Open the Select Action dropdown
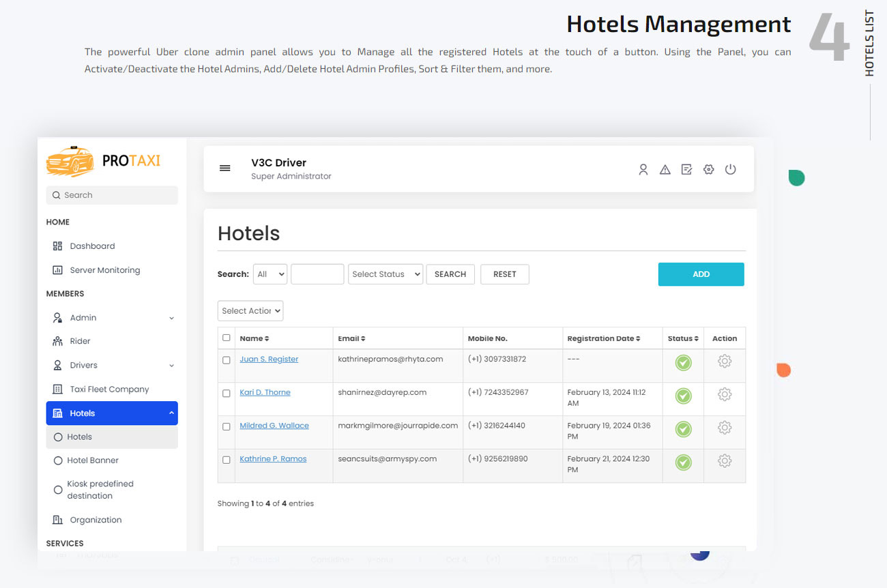This screenshot has width=887, height=588. [250, 310]
